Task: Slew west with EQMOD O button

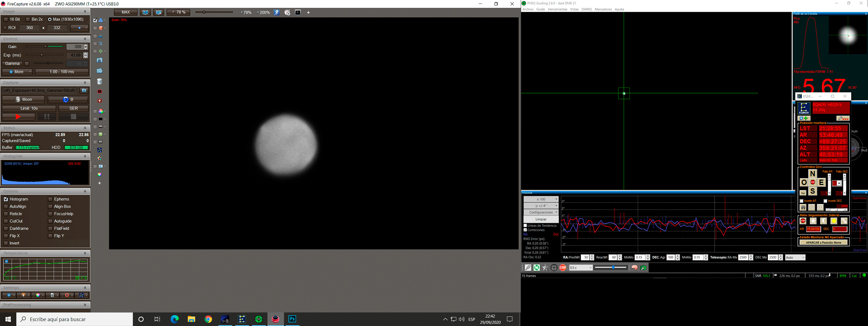Action: click(x=804, y=182)
